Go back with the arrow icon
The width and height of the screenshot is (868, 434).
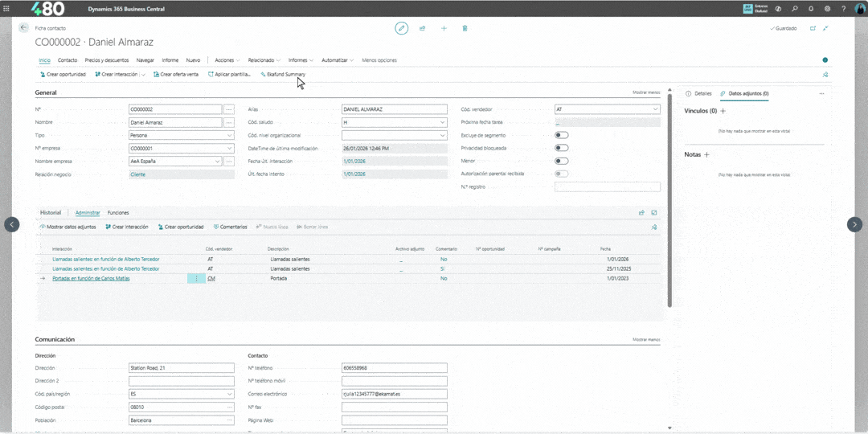click(x=23, y=27)
